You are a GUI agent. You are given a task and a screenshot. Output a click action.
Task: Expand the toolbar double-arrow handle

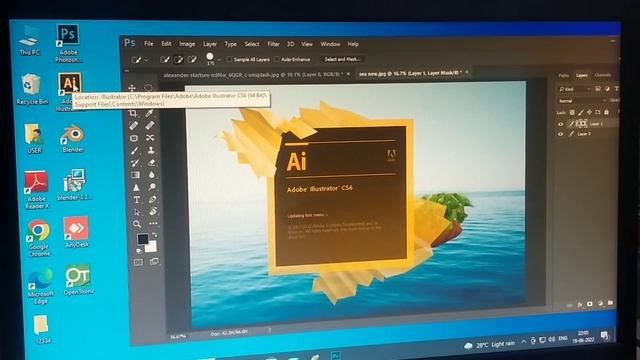(127, 71)
